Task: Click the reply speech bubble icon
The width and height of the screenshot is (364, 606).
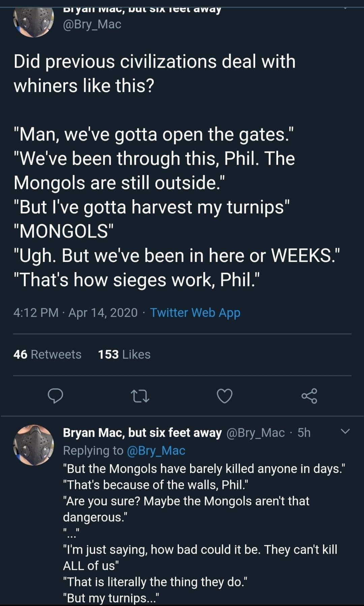Action: click(55, 396)
